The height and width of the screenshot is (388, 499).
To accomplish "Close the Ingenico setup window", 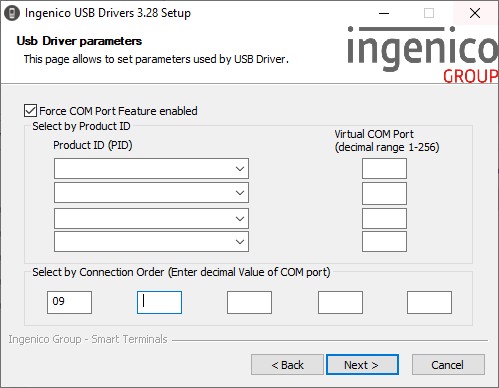I will (475, 13).
